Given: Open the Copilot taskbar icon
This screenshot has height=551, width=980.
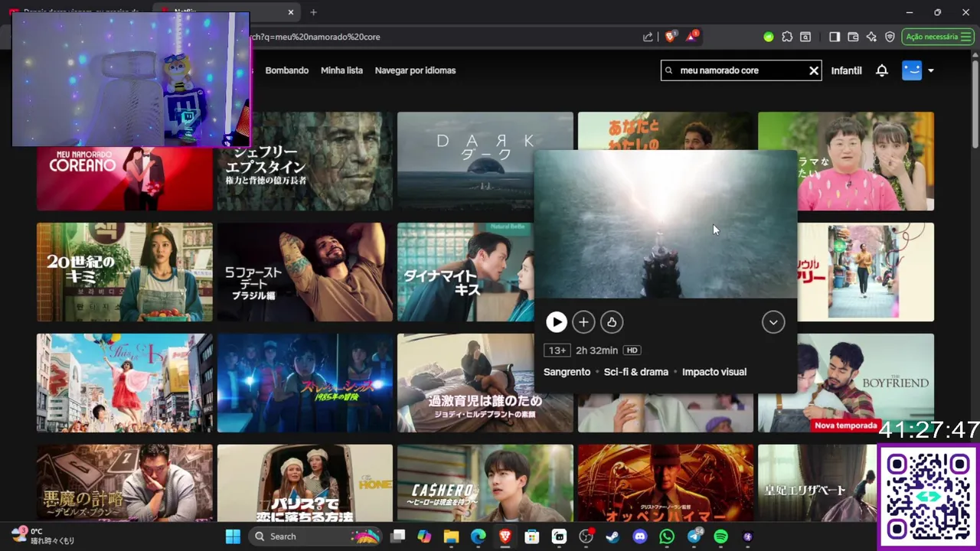Looking at the screenshot, I should 424,536.
